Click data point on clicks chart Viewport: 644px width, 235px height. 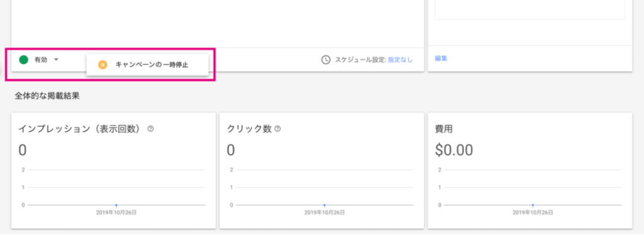325,205
